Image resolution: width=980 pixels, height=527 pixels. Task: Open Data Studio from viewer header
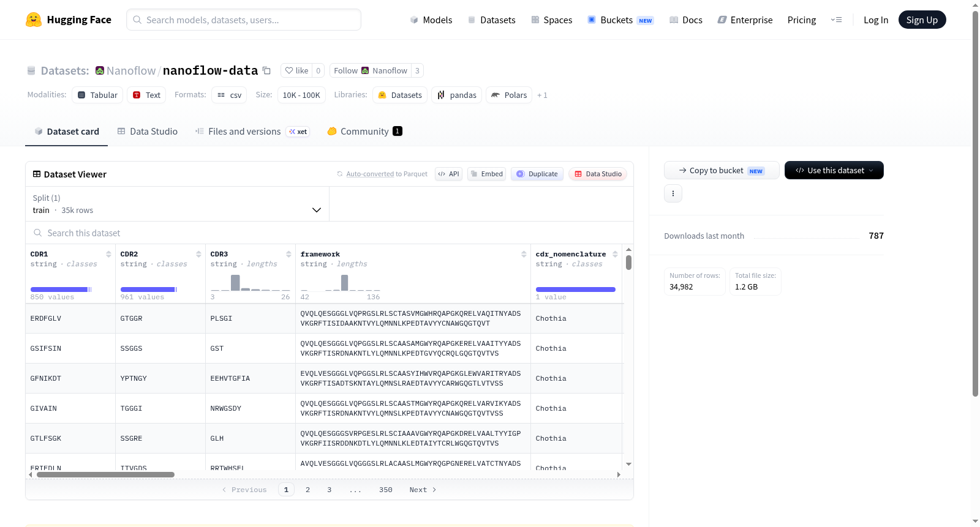tap(598, 174)
